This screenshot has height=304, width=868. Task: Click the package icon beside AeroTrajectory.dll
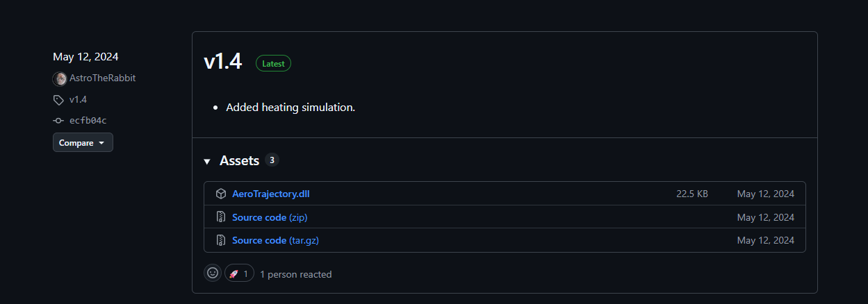pyautogui.click(x=221, y=194)
